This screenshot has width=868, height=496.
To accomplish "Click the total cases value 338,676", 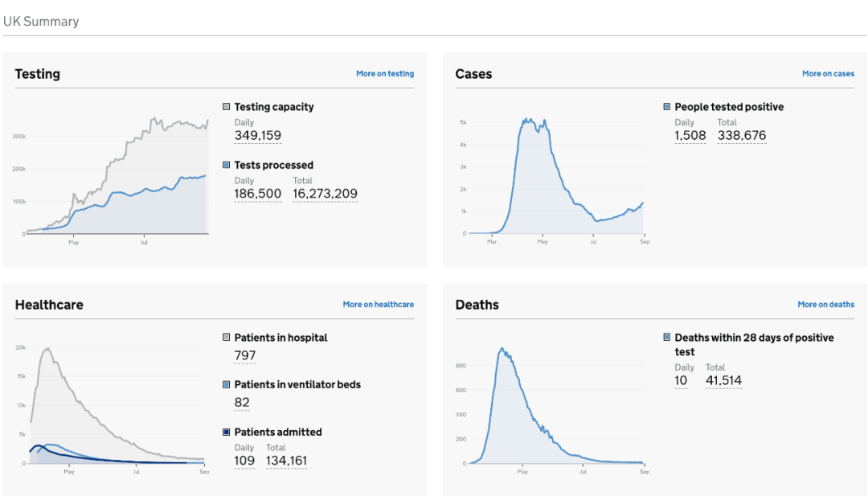I will coord(742,136).
